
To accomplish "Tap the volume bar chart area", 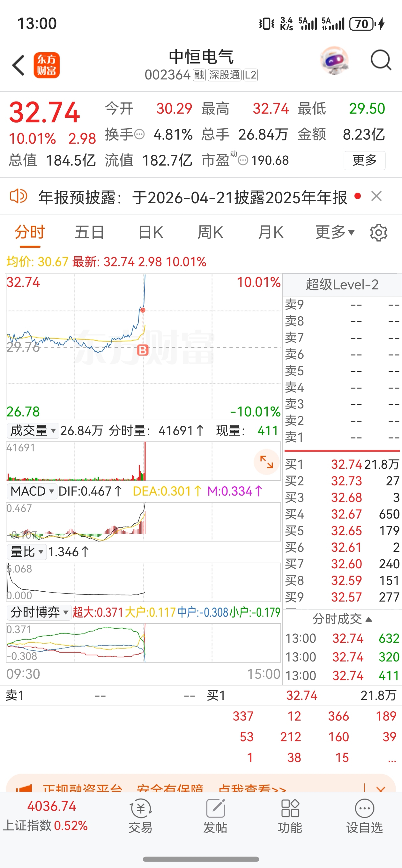I will [143, 461].
